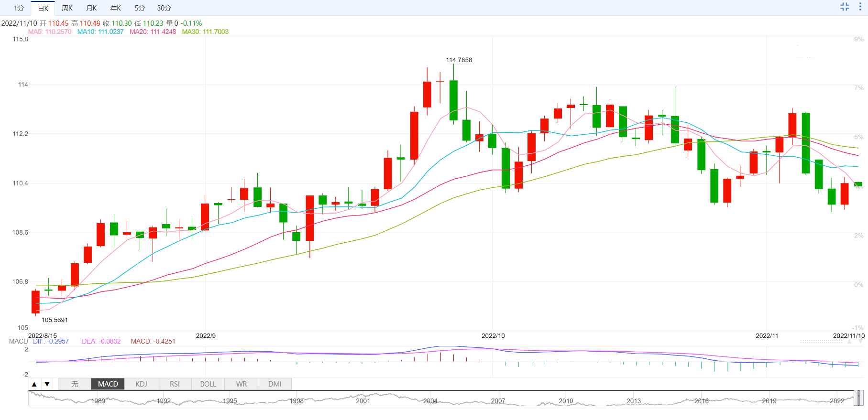Switch to the 1分 chart tab
This screenshot has height=420, width=868.
point(19,8)
